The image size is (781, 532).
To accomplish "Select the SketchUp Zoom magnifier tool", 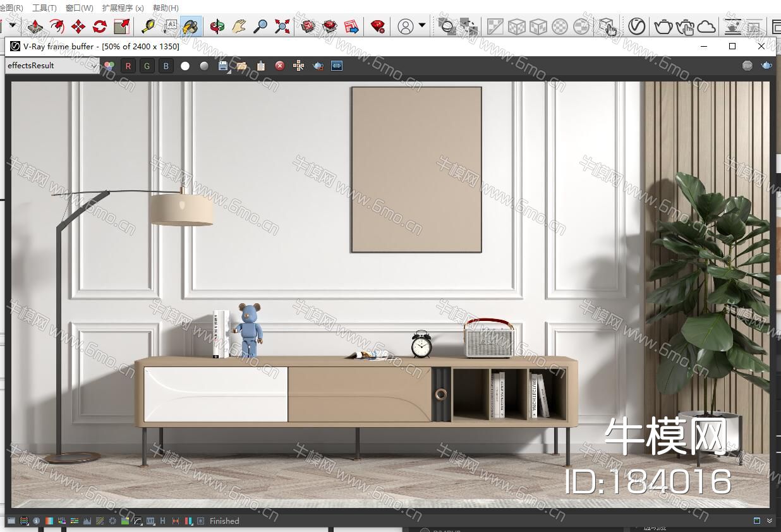I will pyautogui.click(x=260, y=27).
